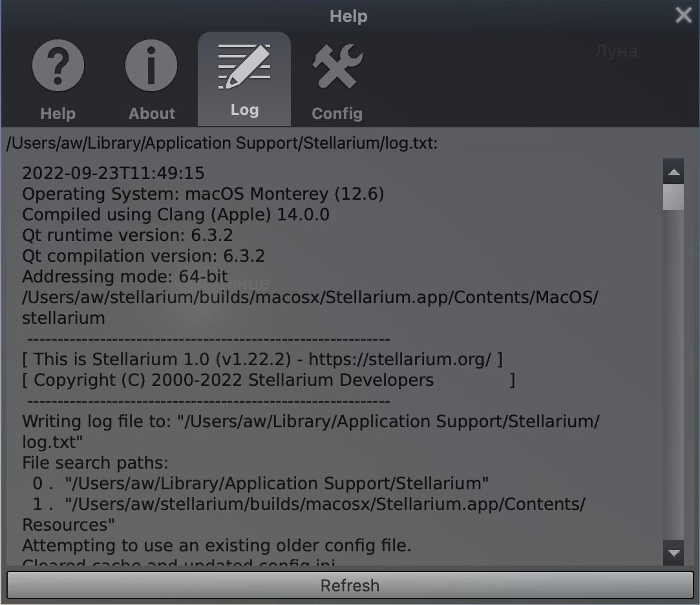Click the "Qt runtime version: 6.3.2" line
700x605 pixels.
click(x=127, y=235)
